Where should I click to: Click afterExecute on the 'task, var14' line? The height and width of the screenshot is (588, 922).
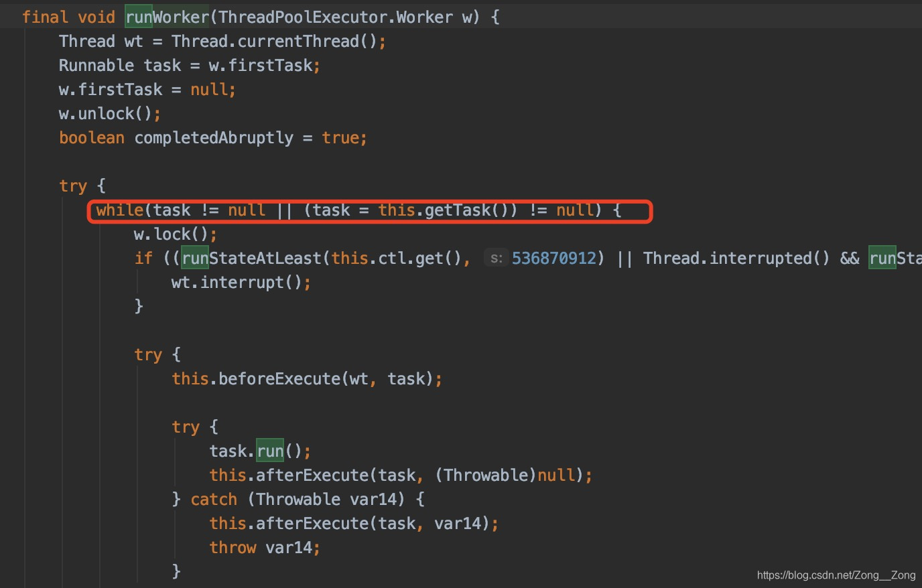pos(312,524)
